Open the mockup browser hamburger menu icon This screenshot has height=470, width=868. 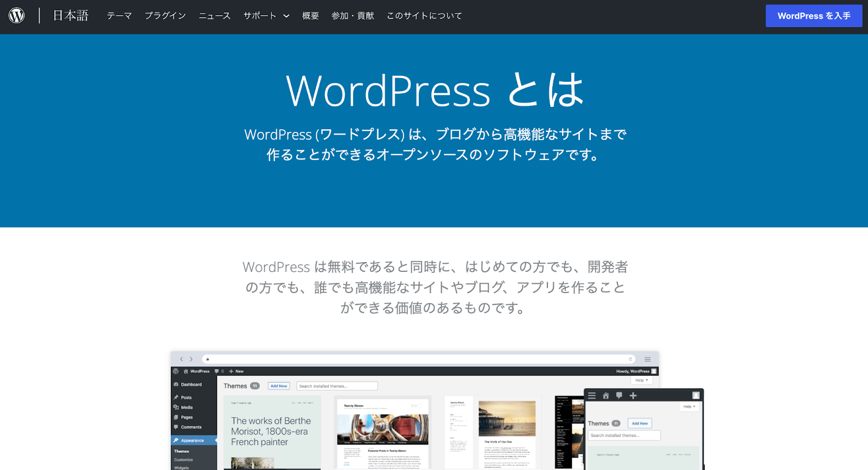click(x=647, y=359)
